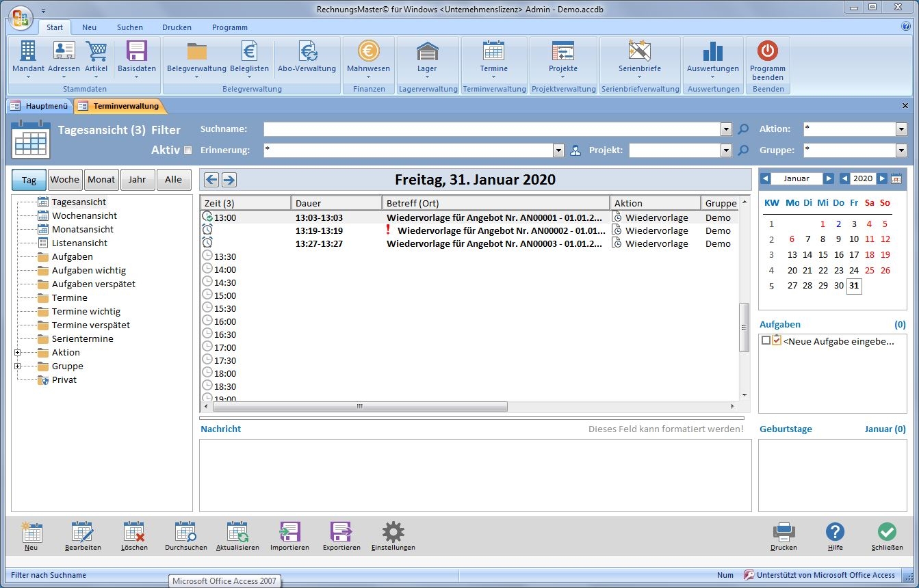Click the Artikel shopping cart icon
Viewport: 919px width, 588px height.
[x=96, y=51]
